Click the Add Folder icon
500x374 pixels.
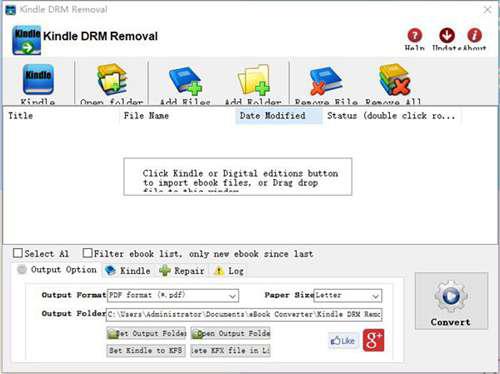254,80
